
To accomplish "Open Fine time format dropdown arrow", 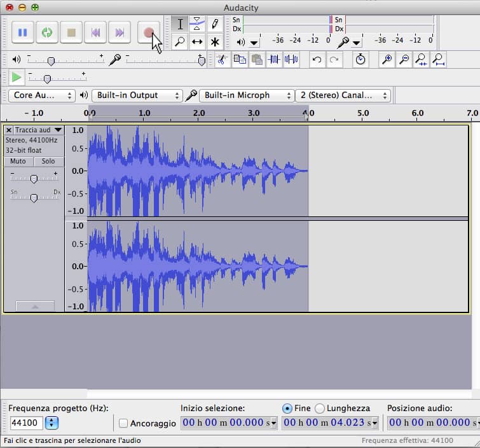I will coord(374,423).
